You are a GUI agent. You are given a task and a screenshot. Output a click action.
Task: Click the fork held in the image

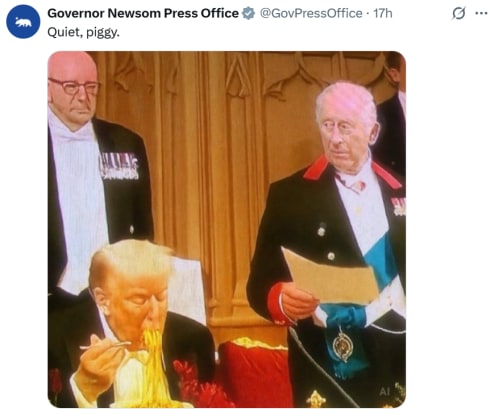pyautogui.click(x=106, y=346)
